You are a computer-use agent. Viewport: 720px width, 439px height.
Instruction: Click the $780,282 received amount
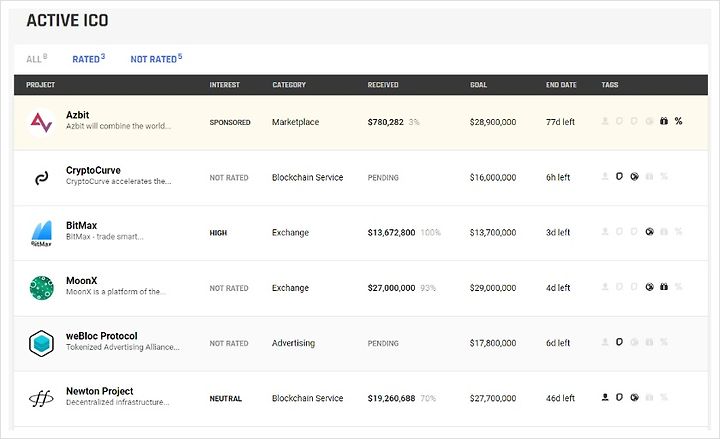385,122
